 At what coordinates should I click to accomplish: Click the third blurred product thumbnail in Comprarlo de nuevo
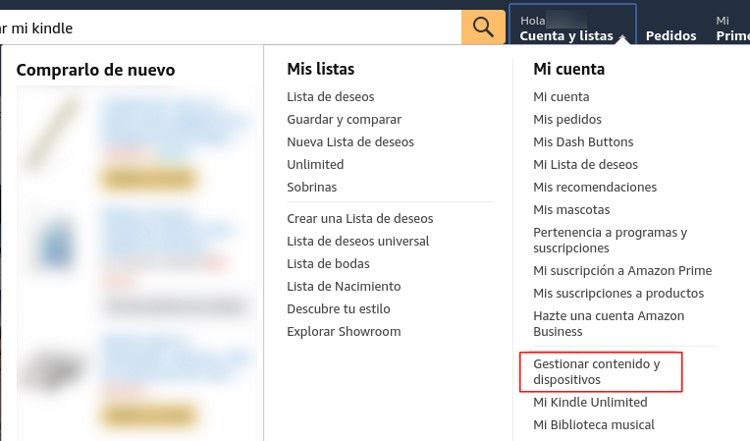(x=54, y=369)
